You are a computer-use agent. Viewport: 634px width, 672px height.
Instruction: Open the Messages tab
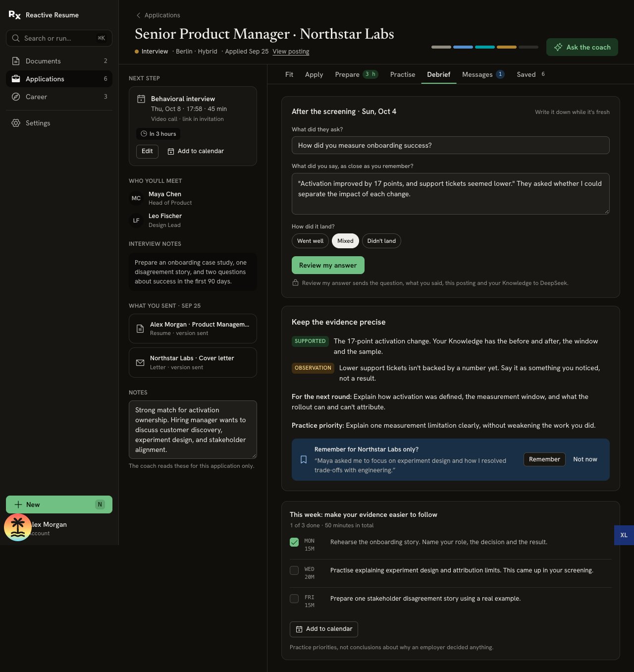[483, 74]
